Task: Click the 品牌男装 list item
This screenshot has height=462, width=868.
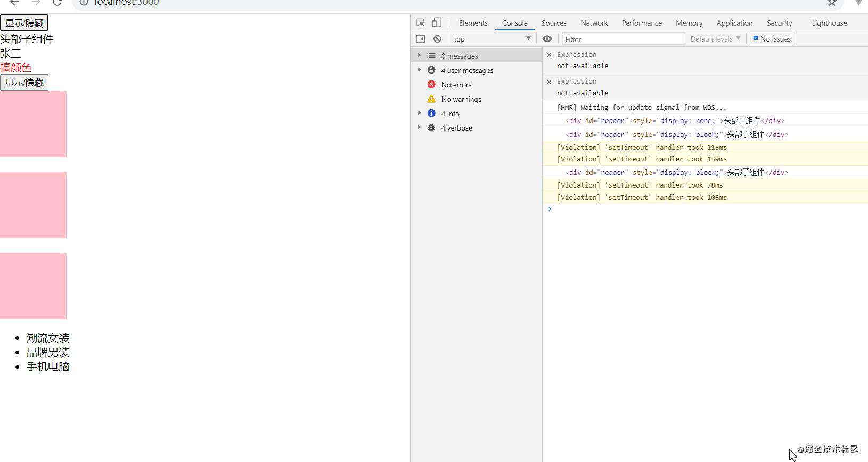Action: coord(48,352)
